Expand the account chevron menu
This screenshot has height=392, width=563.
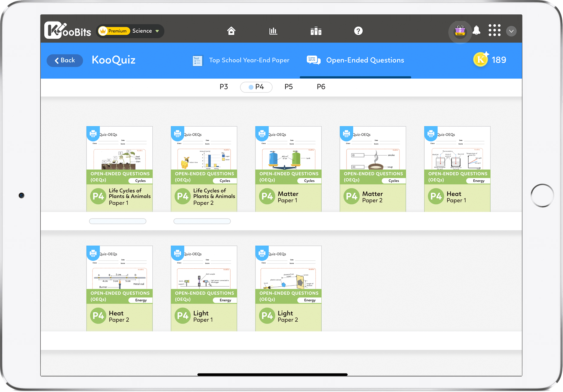point(511,31)
